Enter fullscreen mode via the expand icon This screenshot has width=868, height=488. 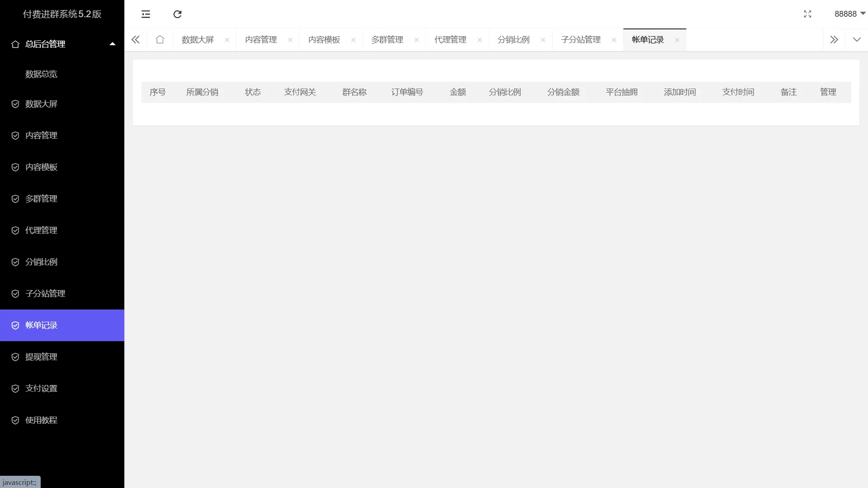[x=807, y=14]
